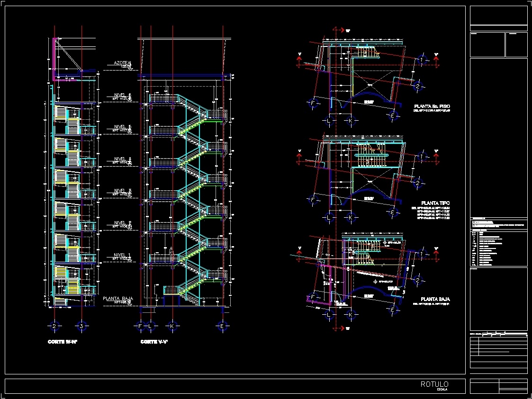
Task: Pick axis bubble F in Planta Tipo
Action: [313, 200]
